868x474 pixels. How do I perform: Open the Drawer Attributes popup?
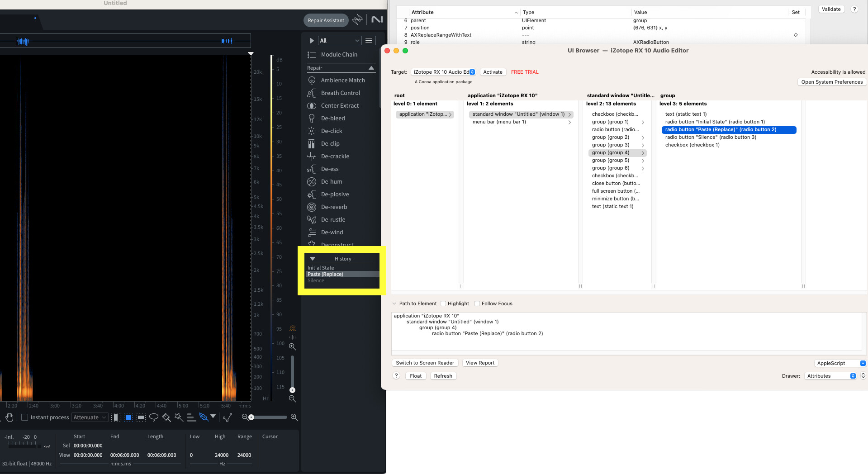click(x=830, y=376)
